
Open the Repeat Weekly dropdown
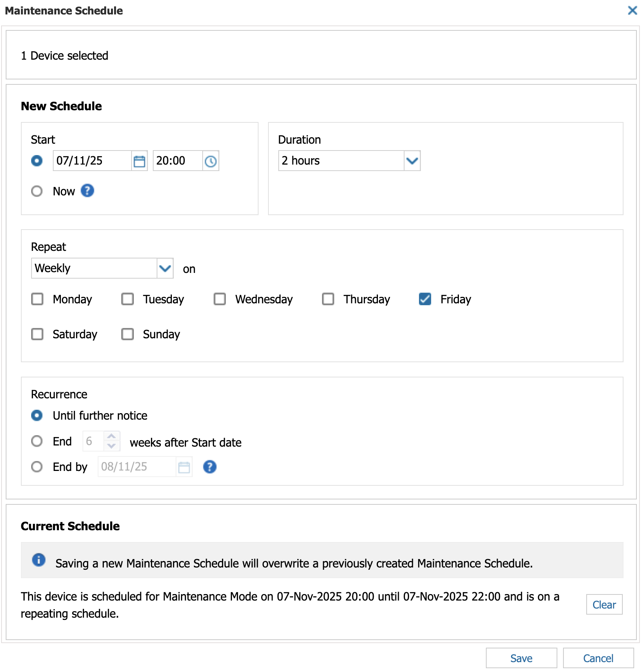pos(165,268)
